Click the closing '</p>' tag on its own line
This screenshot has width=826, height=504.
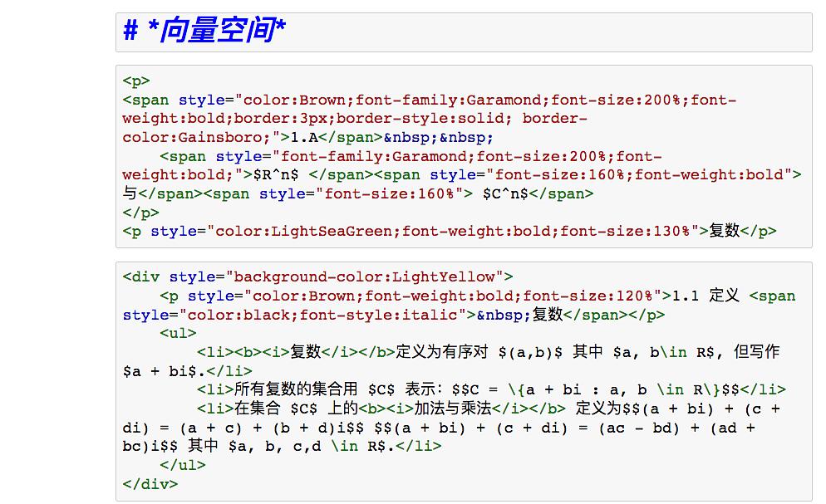pos(140,213)
